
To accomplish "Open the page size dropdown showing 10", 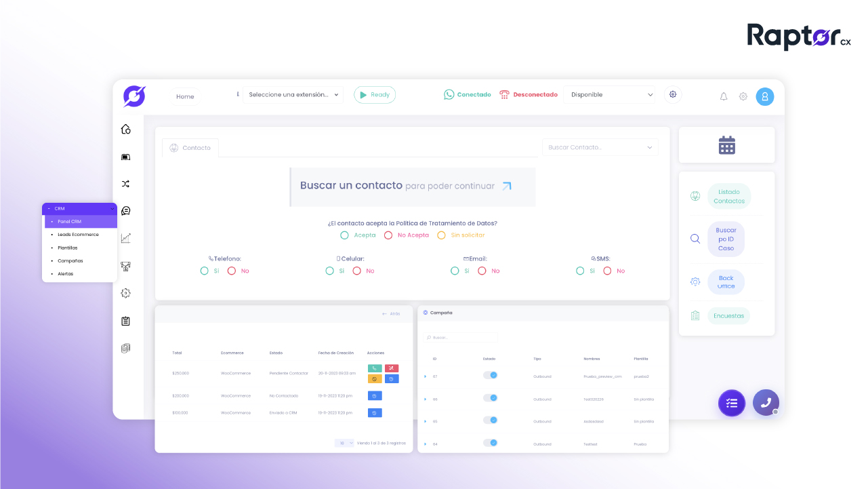I will pos(344,443).
